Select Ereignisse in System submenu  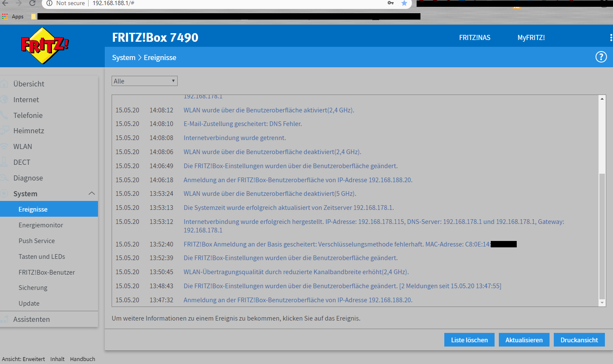pyautogui.click(x=49, y=209)
